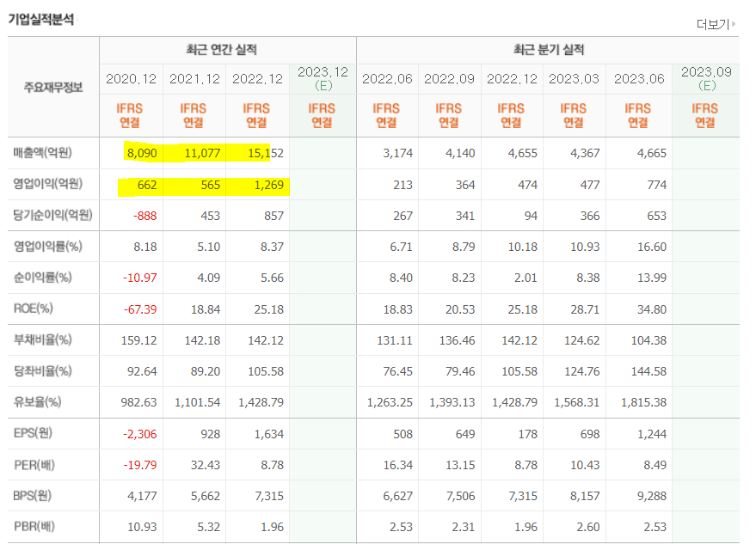756x544 pixels.
Task: Click the PBR value 10.93
Action: click(142, 527)
